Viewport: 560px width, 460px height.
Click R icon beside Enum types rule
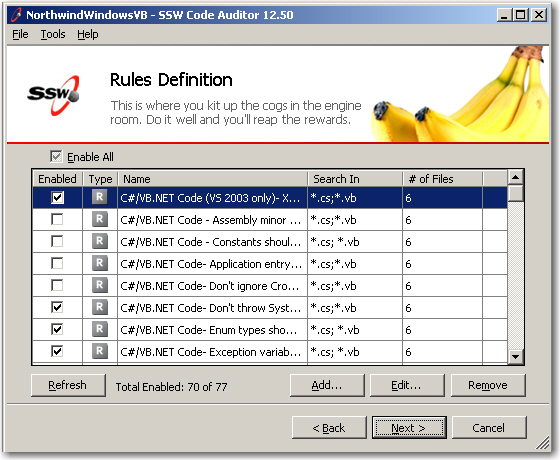coord(100,329)
